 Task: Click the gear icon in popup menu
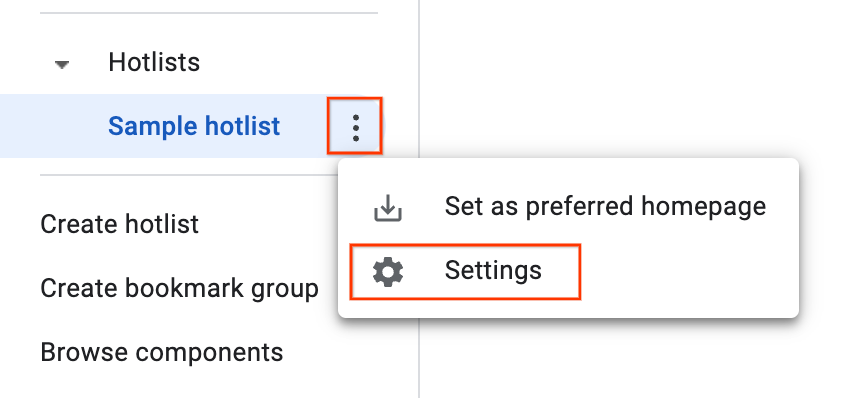tap(388, 272)
